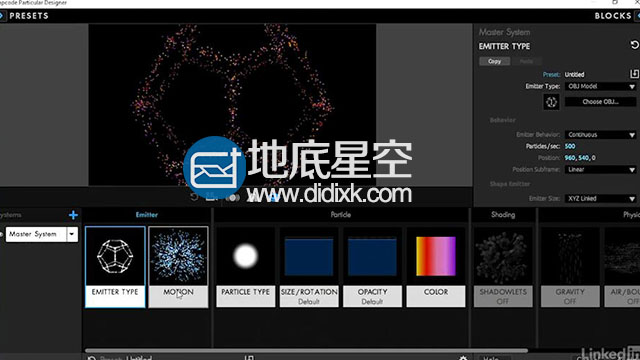Open the Emitter Type OBJ Model dropdown
The height and width of the screenshot is (360, 640).
pos(600,86)
